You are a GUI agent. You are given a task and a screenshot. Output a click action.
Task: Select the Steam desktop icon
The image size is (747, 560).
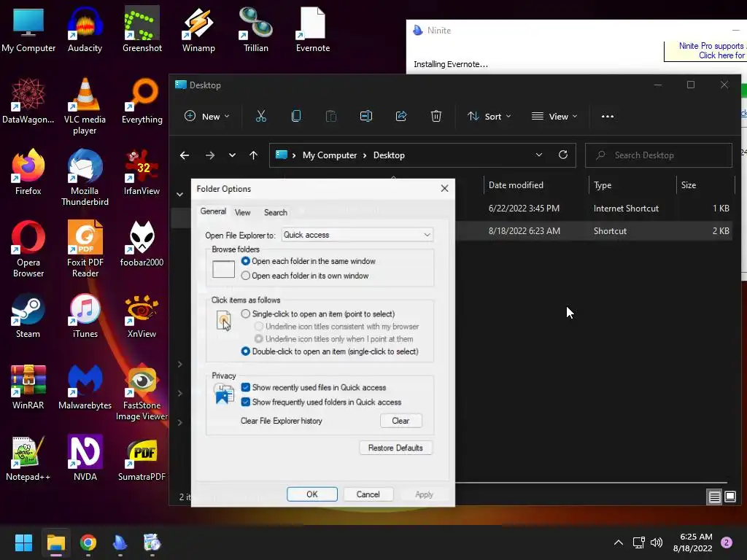[x=28, y=316]
